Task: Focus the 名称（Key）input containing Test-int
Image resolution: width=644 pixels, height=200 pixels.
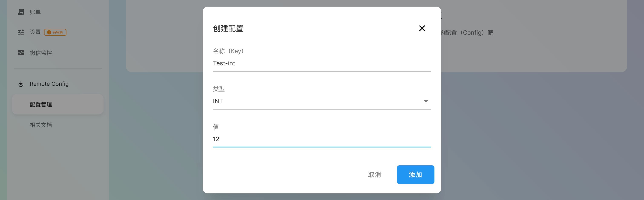Action: pos(322,63)
